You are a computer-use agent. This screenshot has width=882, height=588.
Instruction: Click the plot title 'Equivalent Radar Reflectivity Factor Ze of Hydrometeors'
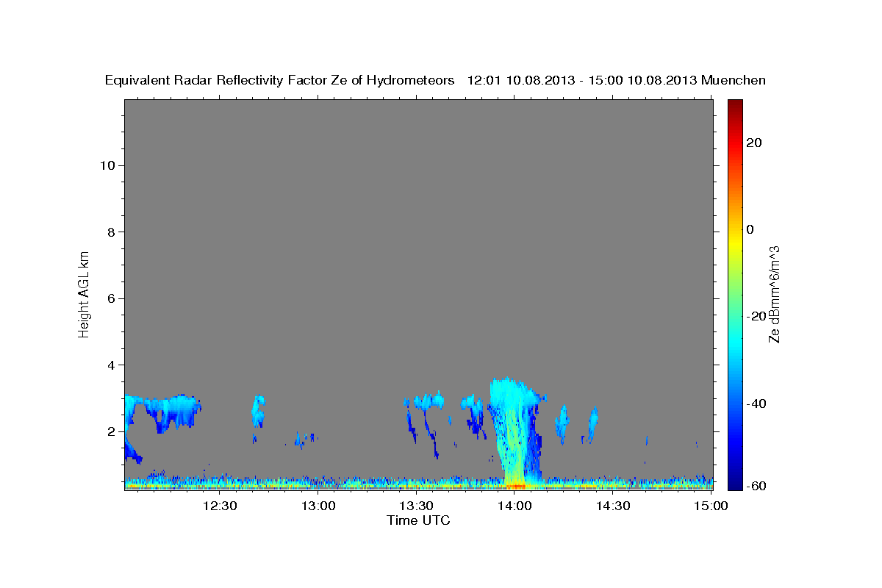(x=279, y=80)
